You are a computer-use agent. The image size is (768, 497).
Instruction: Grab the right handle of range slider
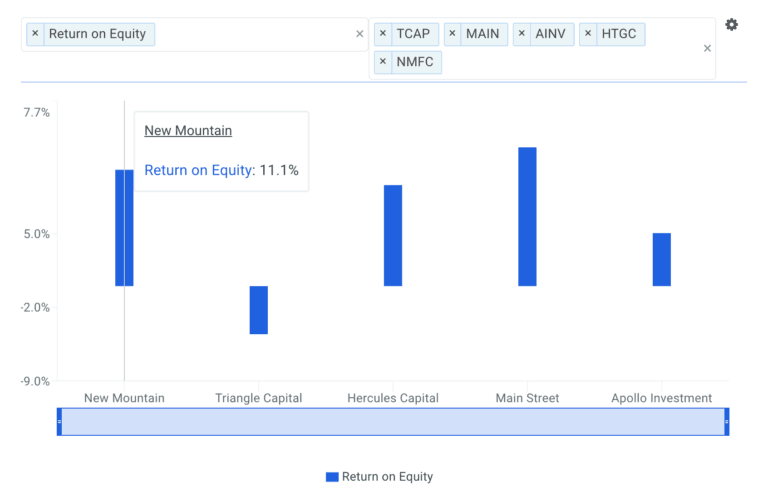[x=726, y=422]
